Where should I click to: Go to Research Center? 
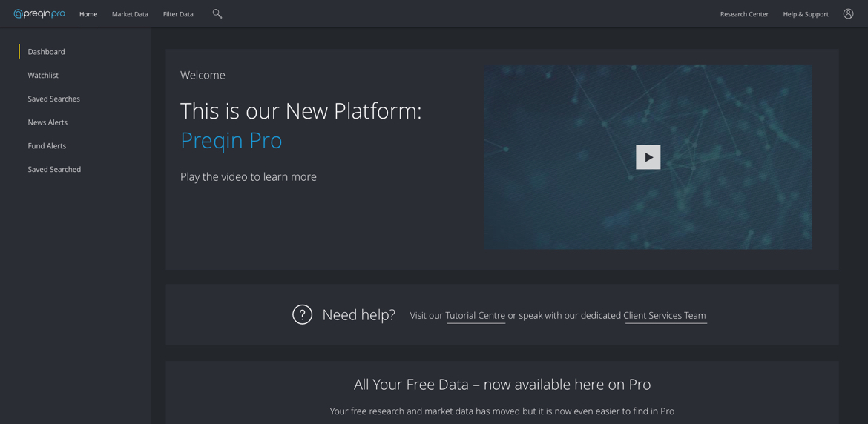[x=744, y=14]
